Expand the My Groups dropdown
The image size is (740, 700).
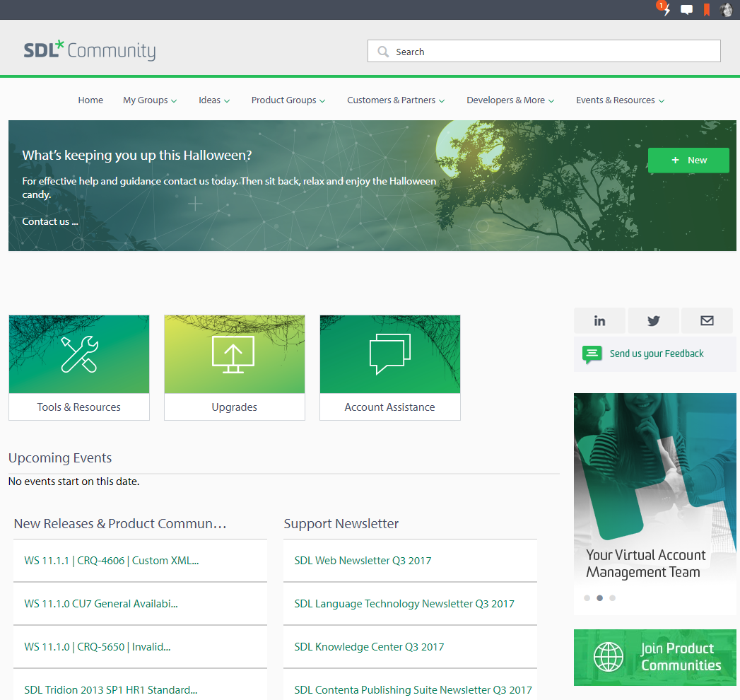click(150, 100)
